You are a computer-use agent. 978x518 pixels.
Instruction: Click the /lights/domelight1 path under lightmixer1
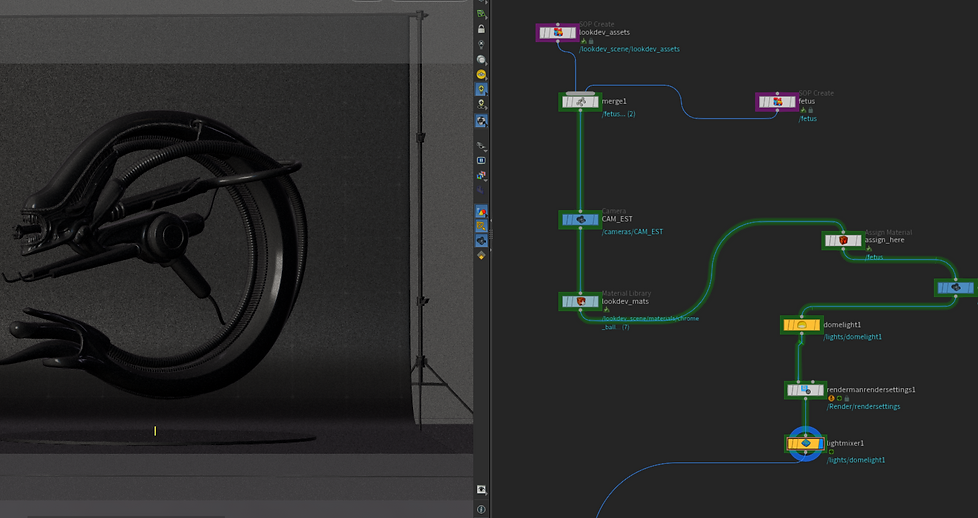(856, 460)
